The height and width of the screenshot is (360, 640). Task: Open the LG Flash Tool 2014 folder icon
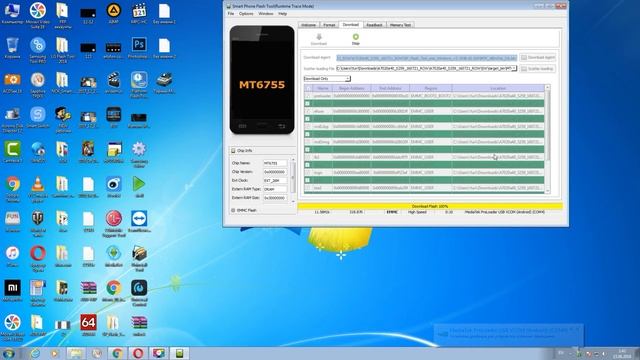[62, 45]
